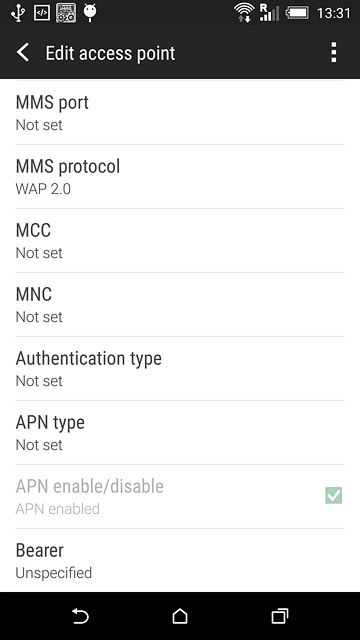360x640 pixels.
Task: Open MMS protocol WAP 2.0 selector
Action: click(x=180, y=176)
